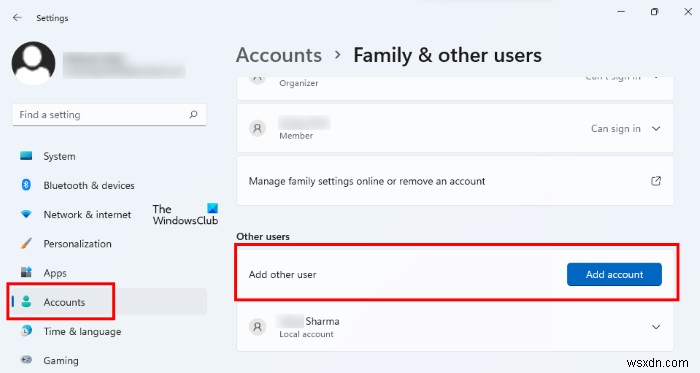Go back using the Settings back arrow
This screenshot has width=700, height=373.
point(17,18)
